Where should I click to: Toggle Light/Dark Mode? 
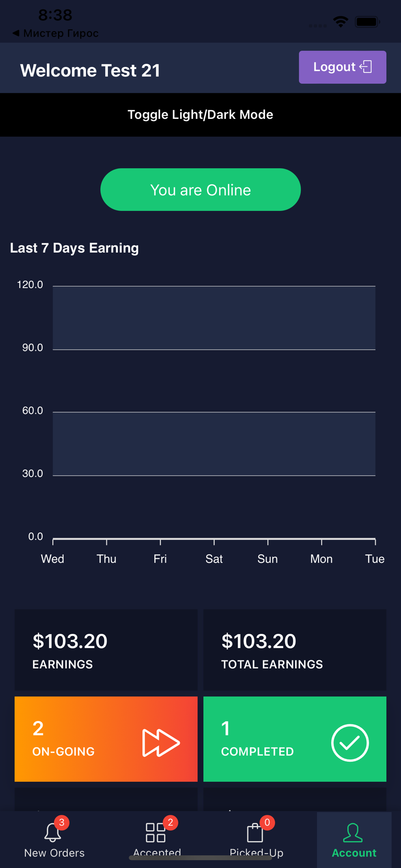(200, 115)
